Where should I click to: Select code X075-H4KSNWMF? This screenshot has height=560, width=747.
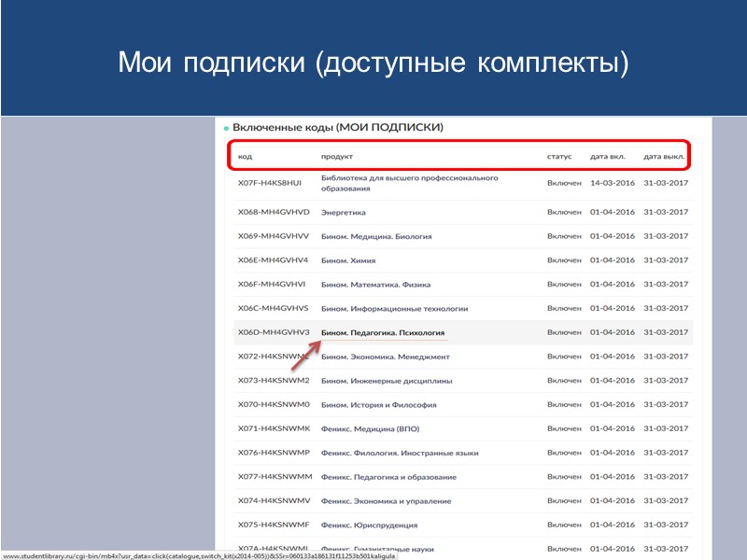click(x=274, y=525)
